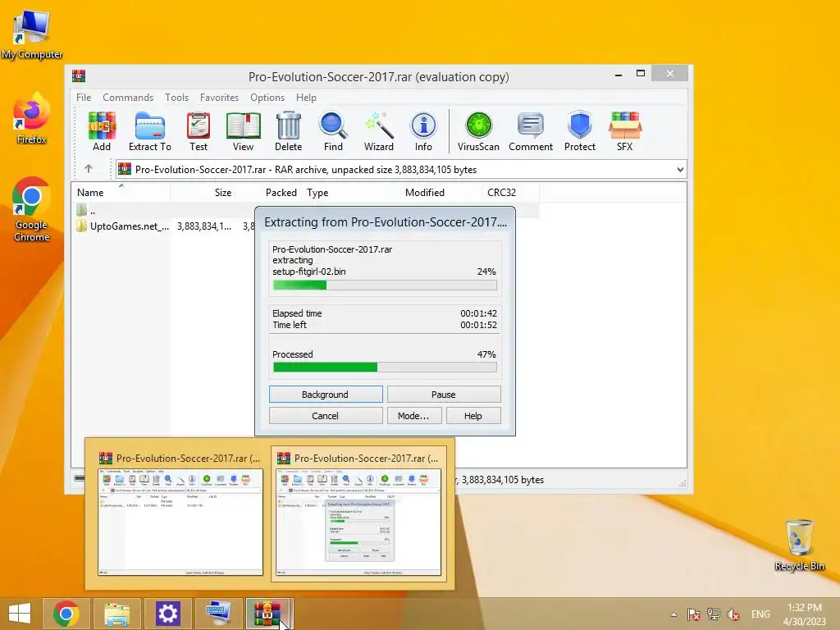Sort by the Modified column header
This screenshot has height=630, width=840.
pos(441,192)
